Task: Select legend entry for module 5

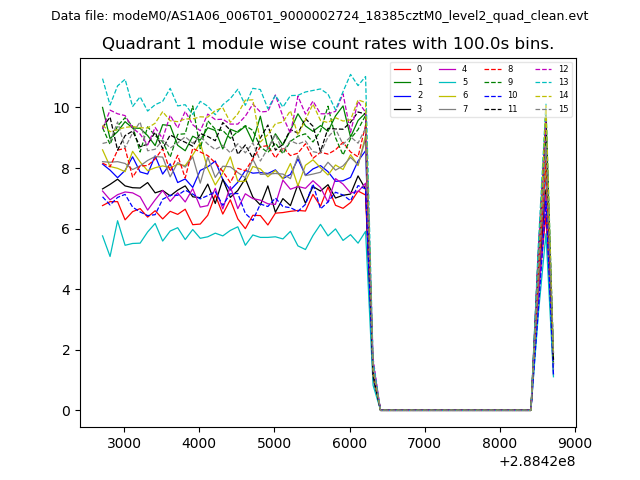Action: tap(449, 82)
